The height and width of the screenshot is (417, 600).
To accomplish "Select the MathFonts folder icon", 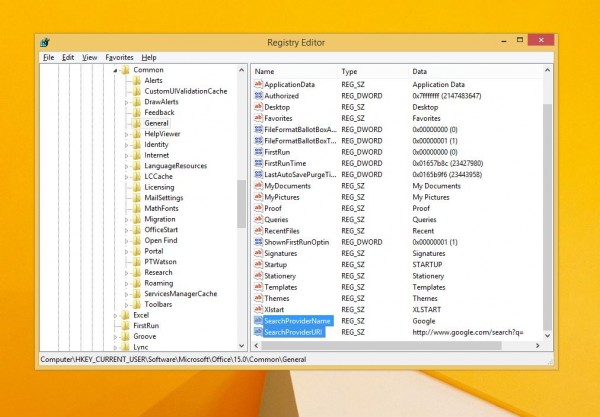I will coord(137,208).
